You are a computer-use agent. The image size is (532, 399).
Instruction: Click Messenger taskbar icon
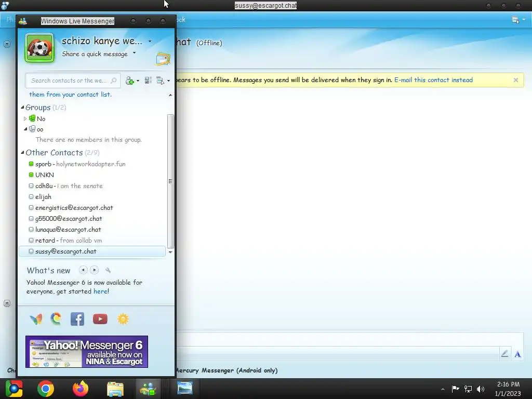click(x=148, y=389)
